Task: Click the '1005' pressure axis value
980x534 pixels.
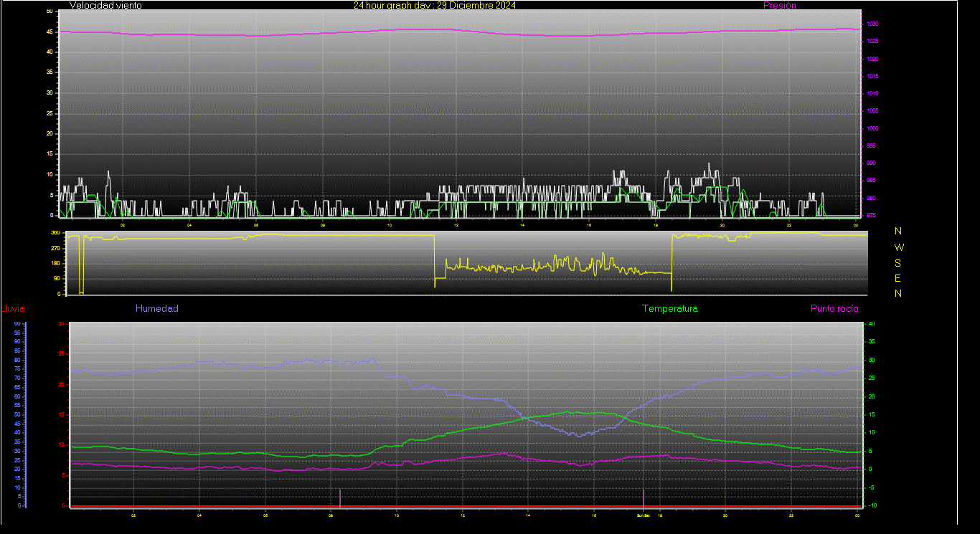Action: click(x=872, y=111)
